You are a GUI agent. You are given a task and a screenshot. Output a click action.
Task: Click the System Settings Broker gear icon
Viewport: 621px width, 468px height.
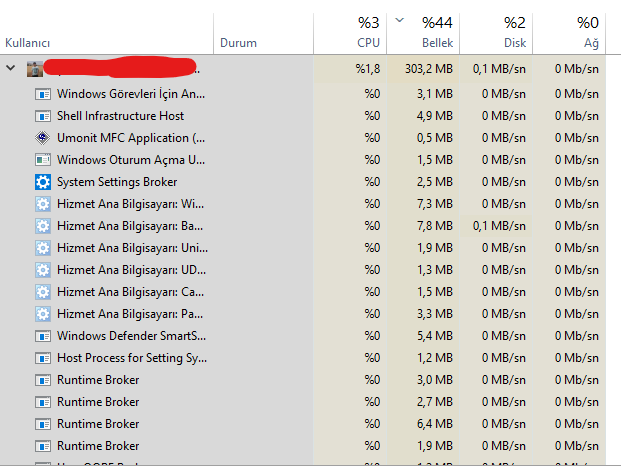[x=43, y=182]
